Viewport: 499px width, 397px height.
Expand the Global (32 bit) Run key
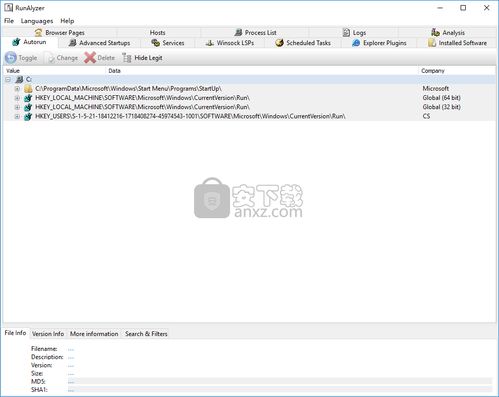17,107
